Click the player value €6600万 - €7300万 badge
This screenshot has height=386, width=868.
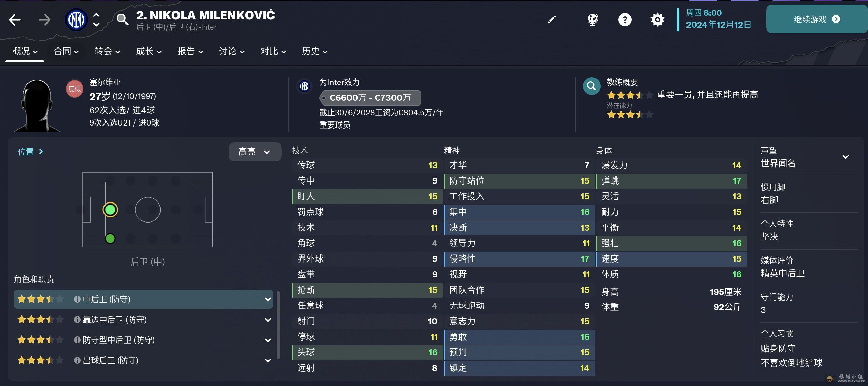tap(370, 98)
